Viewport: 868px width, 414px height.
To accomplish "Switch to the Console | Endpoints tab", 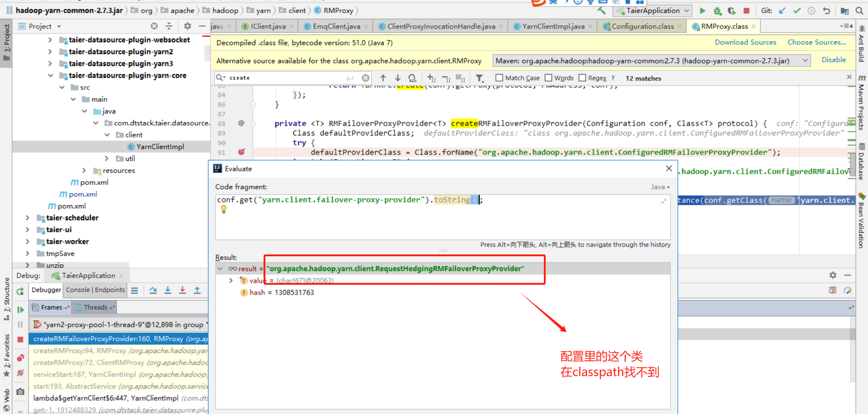I will (x=95, y=290).
